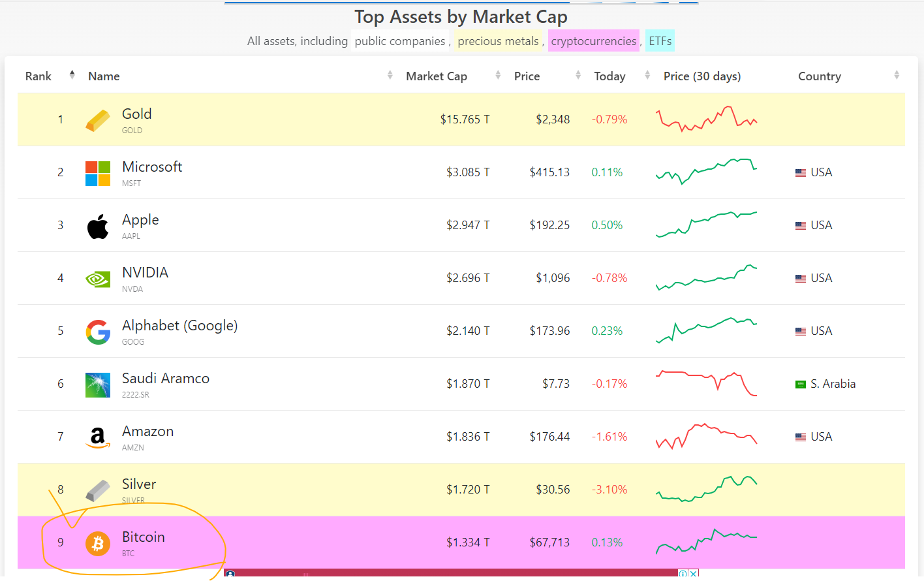
Task: Click the Microsoft logo icon
Action: pos(98,174)
